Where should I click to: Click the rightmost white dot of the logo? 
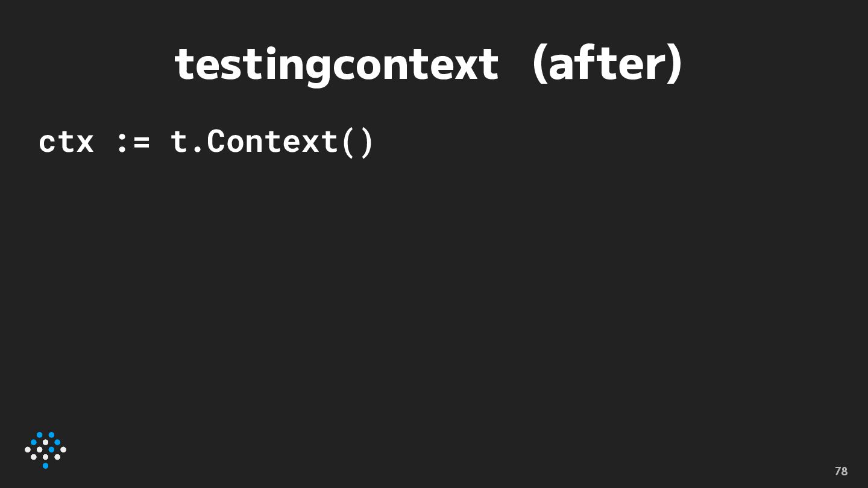point(63,449)
